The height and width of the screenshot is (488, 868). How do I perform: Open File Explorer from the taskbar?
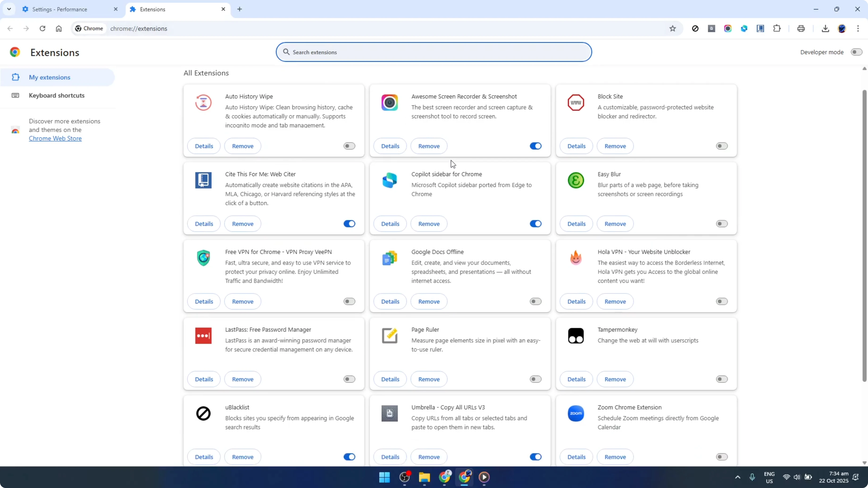click(424, 477)
